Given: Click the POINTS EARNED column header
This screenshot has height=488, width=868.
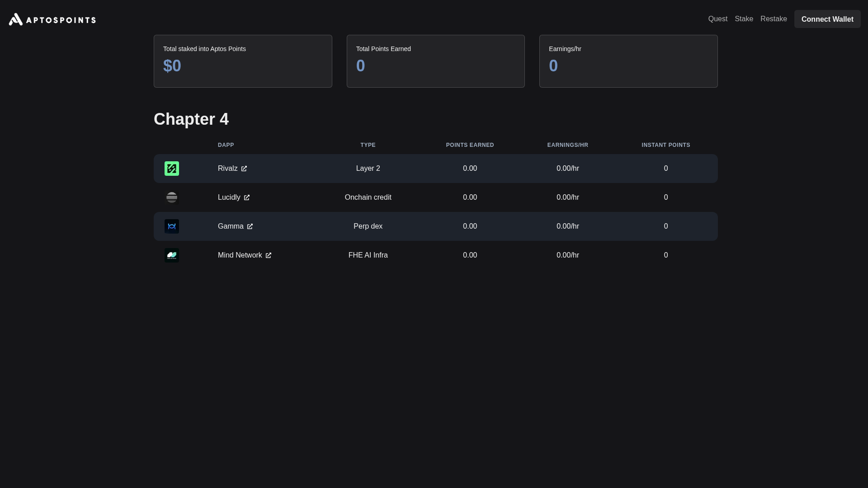Looking at the screenshot, I should tap(470, 145).
